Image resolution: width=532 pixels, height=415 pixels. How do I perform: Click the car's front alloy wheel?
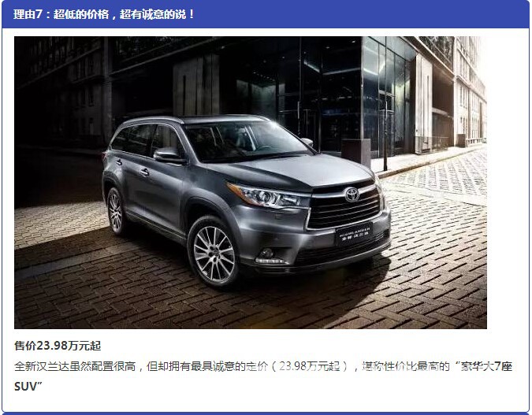(x=214, y=254)
